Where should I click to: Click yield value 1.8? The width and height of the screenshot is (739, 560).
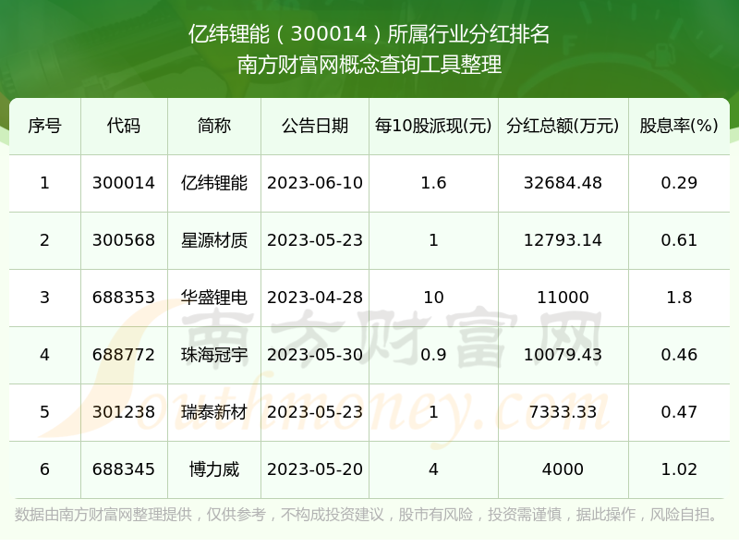coord(679,298)
